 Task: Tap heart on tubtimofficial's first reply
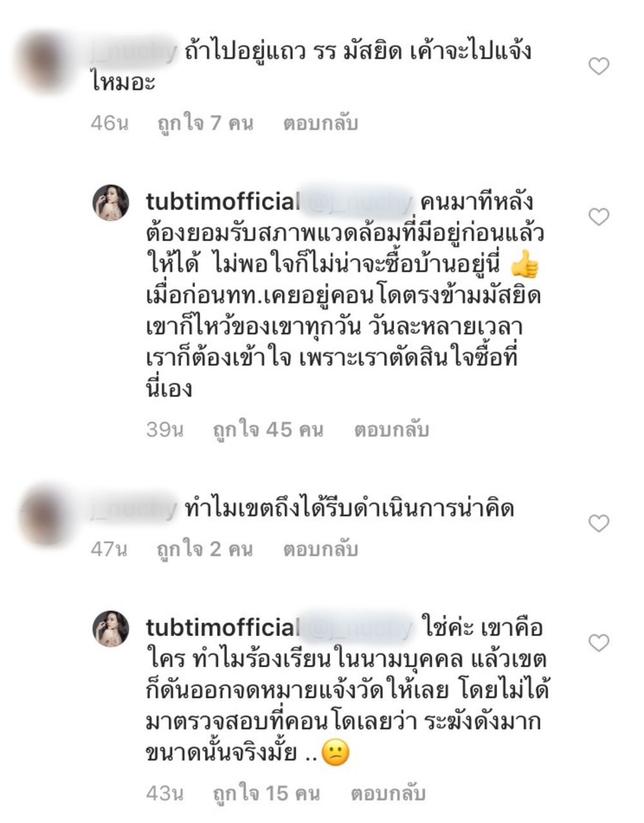599,217
